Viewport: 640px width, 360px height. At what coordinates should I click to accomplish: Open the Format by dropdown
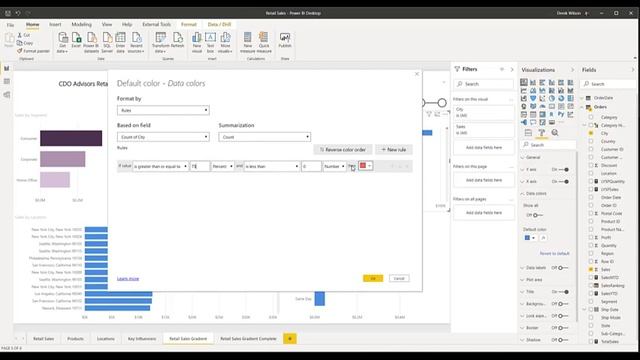[163, 110]
